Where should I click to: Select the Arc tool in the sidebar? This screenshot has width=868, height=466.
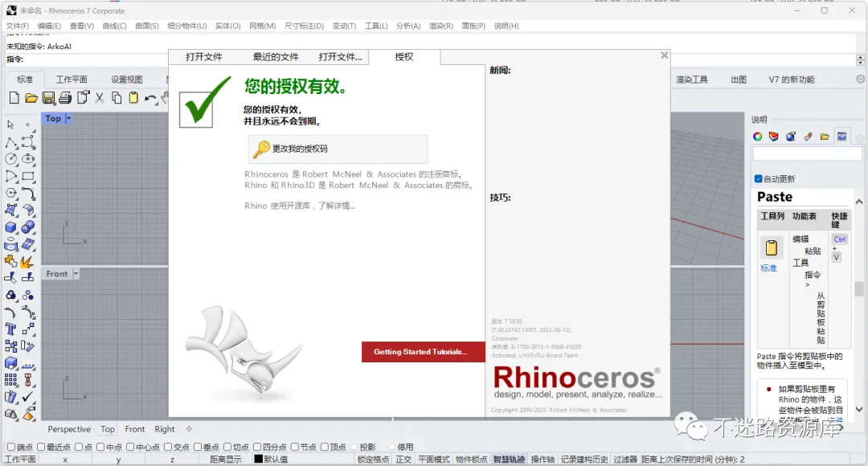(11, 177)
